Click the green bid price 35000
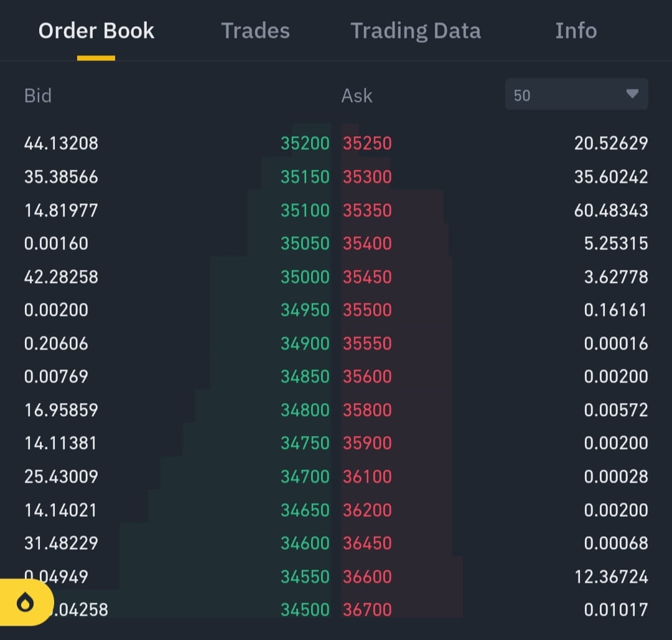The image size is (672, 640). coord(305,277)
